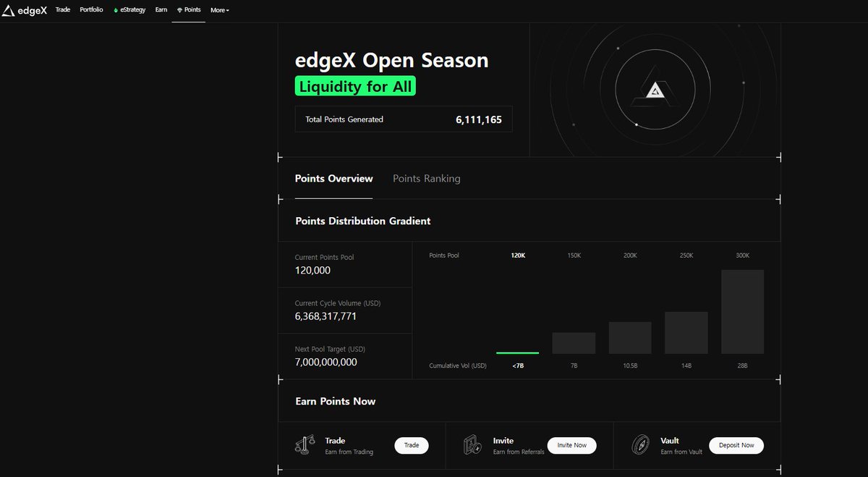Click the Invite referral card icon

click(473, 444)
